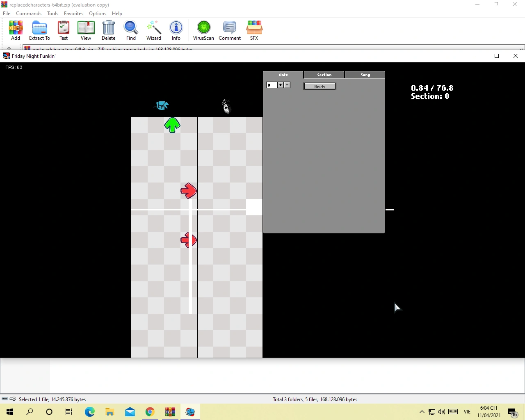Open Find in the WinRAR toolbar
The height and width of the screenshot is (420, 525).
131,31
